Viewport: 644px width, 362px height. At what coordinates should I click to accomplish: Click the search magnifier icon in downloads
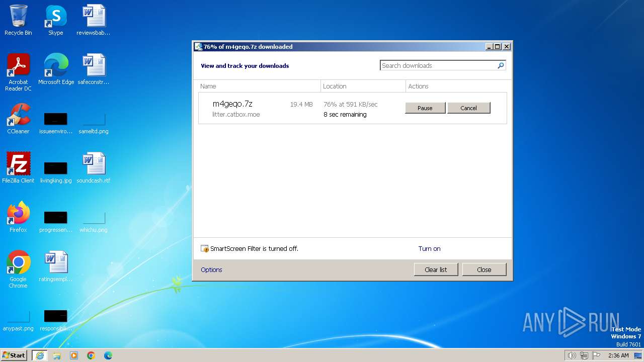pyautogui.click(x=501, y=65)
